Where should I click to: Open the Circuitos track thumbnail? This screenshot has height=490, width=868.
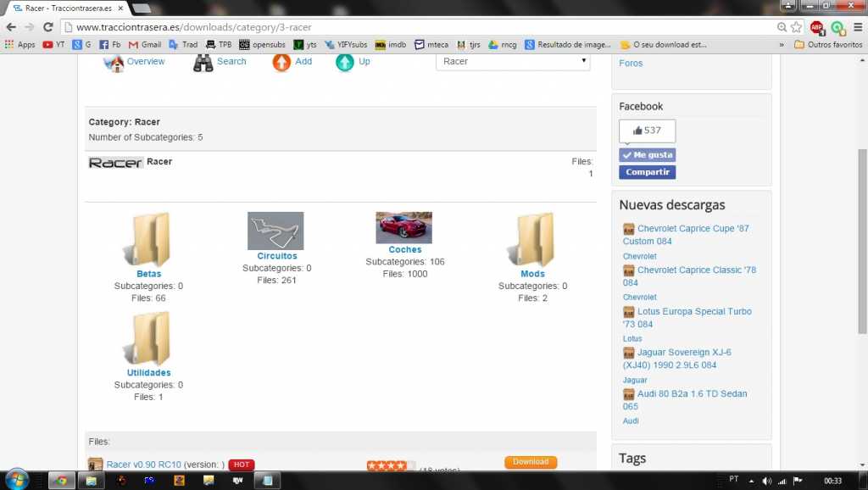point(275,231)
